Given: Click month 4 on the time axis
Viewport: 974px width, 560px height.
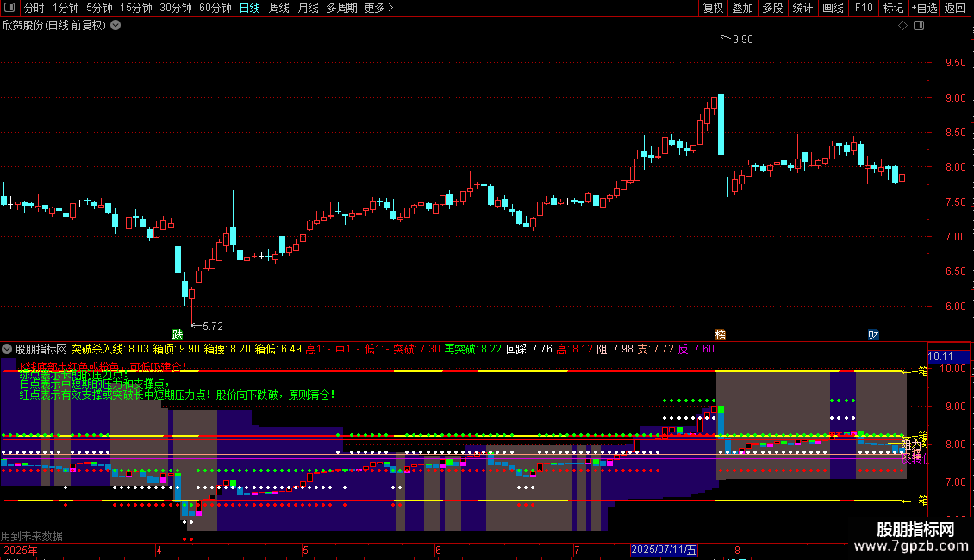Looking at the screenshot, I should (x=159, y=550).
